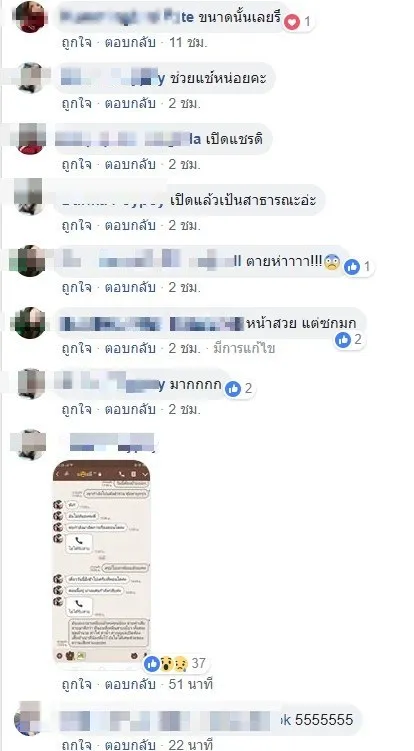Open avatar of หน้าสวย แต่ซกมก commenter

(31, 323)
